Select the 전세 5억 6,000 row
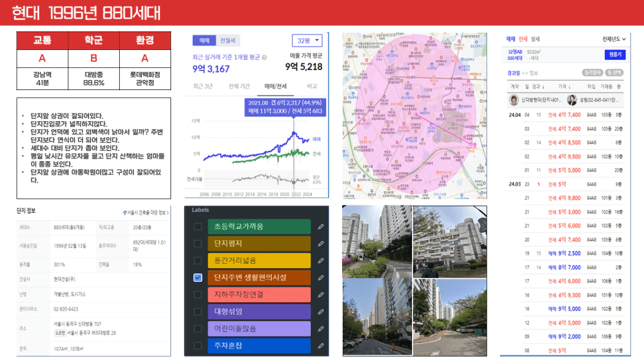 [x=566, y=225]
